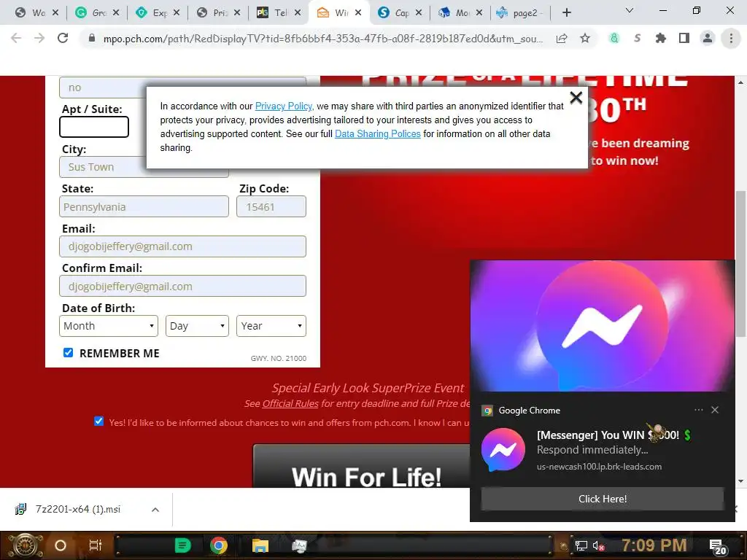Screen dimensions: 747x560
Task: Click the muted volume tray icon
Action: 598,545
